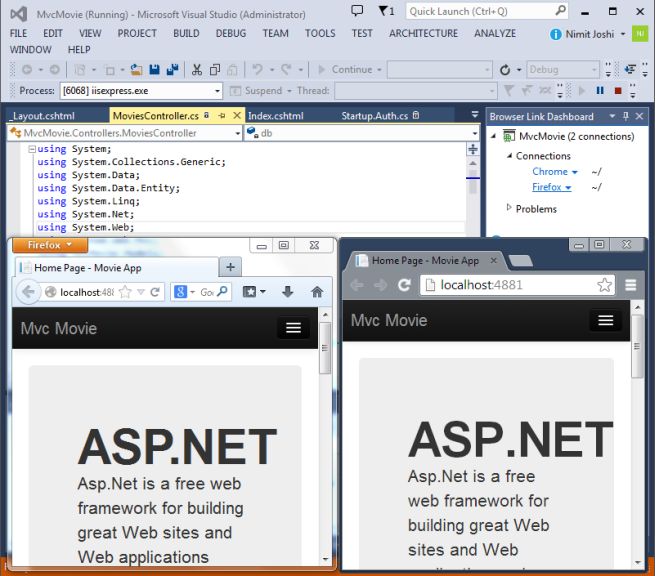Click the Firefox address bar localhost
Image resolution: width=655 pixels, height=576 pixels.
(x=86, y=292)
